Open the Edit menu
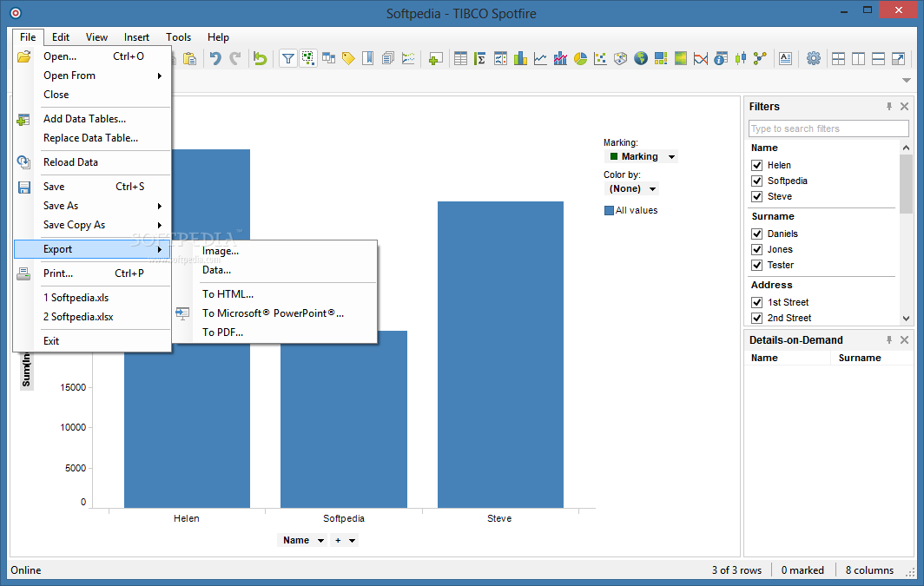 pos(61,37)
